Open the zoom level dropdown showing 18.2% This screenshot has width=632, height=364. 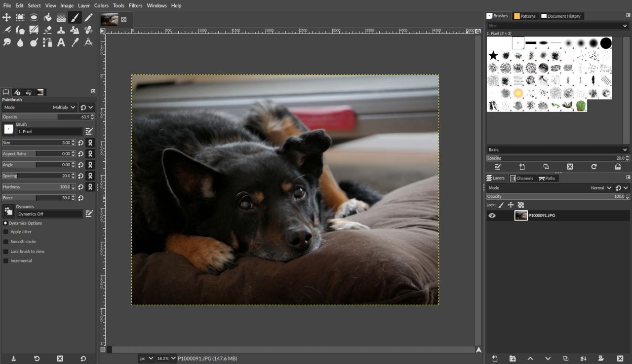[166, 359]
